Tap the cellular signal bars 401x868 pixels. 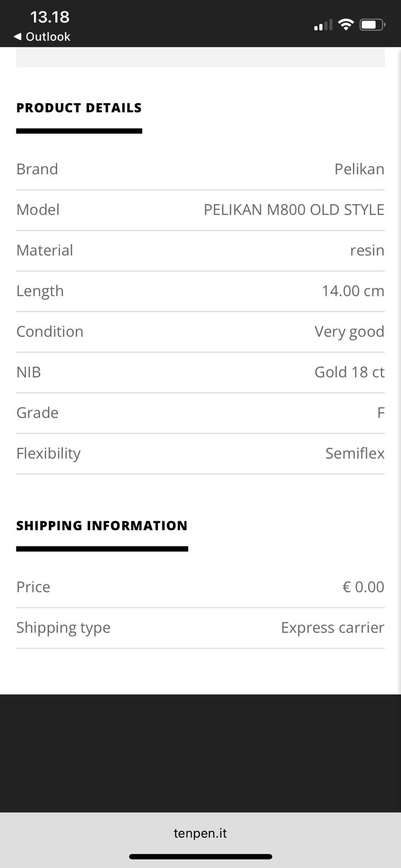coord(323,25)
